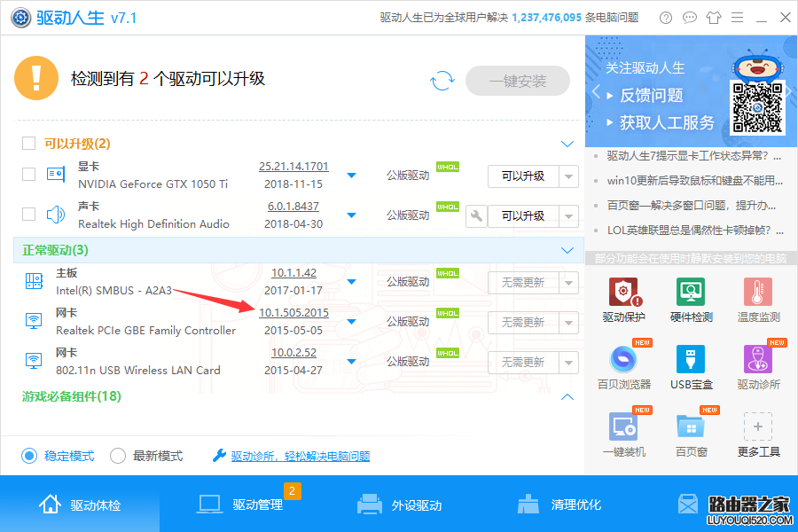Open version dropdown for 10.0.2.52
Image resolution: width=798 pixels, height=532 pixels.
[351, 362]
